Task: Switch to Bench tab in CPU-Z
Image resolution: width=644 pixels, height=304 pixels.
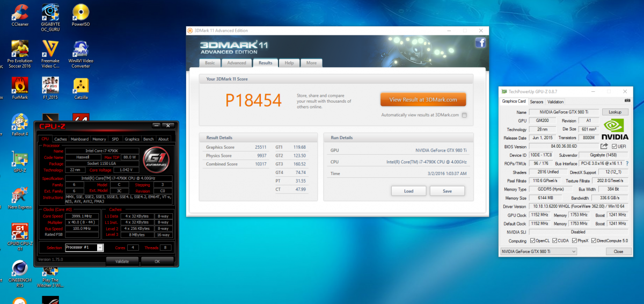Action: pyautogui.click(x=149, y=139)
